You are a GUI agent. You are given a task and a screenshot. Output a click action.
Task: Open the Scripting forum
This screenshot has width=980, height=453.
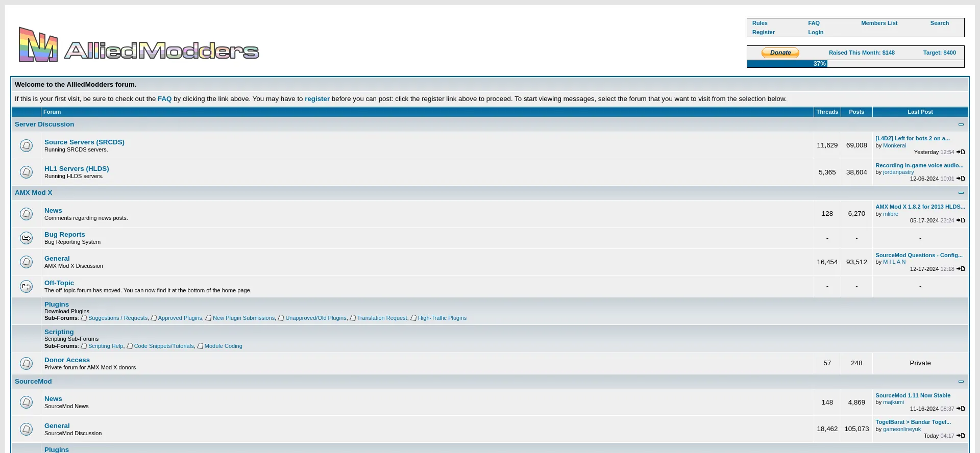[x=59, y=332]
